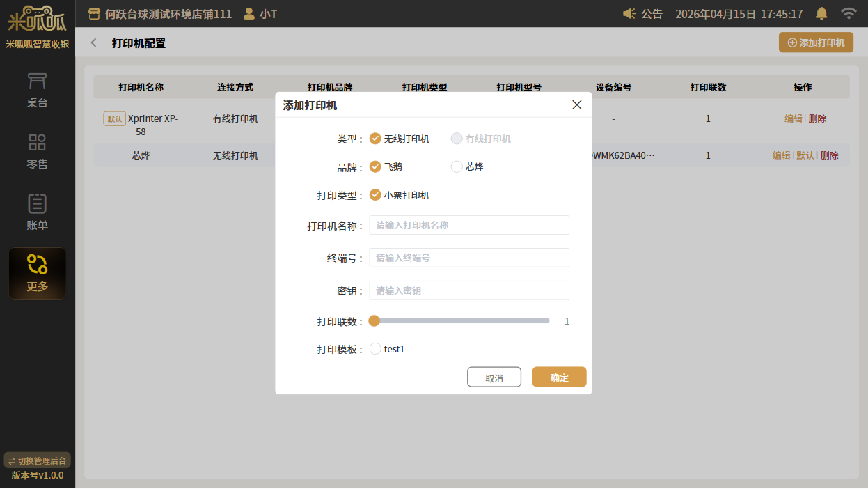Image resolution: width=868 pixels, height=489 pixels.
Task: Click the Wi-Fi status icon
Action: (848, 14)
